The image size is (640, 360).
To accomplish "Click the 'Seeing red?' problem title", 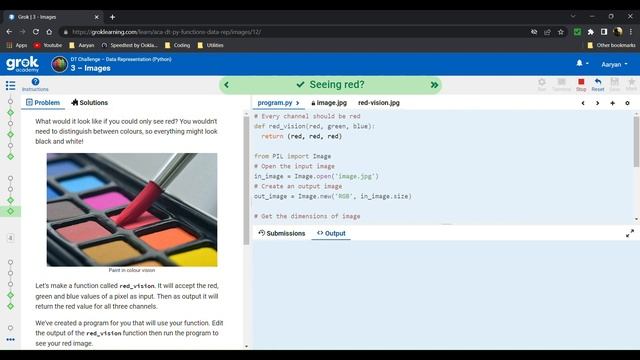I will tap(336, 84).
